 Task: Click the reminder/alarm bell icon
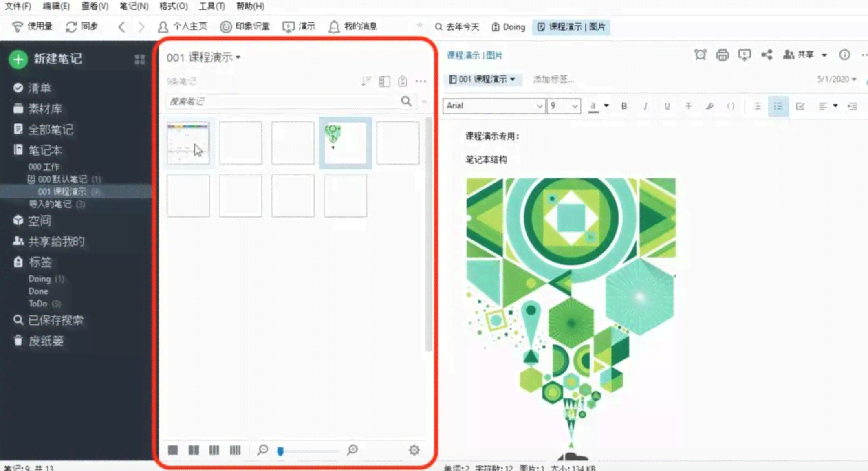click(701, 55)
